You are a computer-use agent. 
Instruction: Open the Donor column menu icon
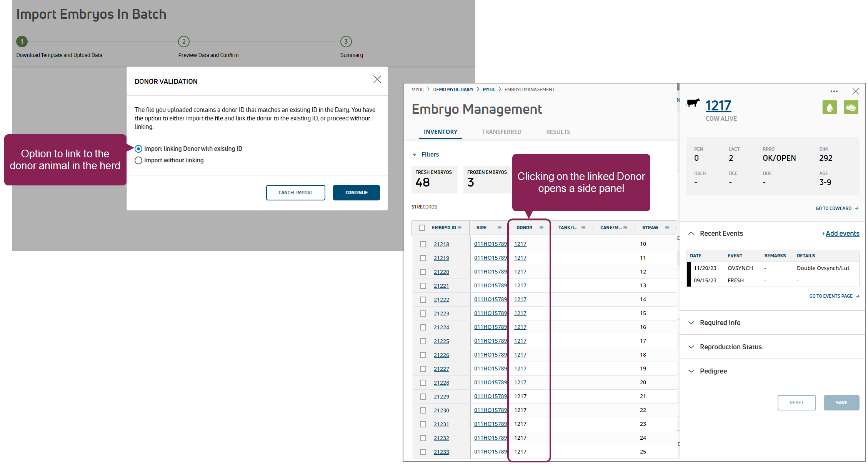541,228
